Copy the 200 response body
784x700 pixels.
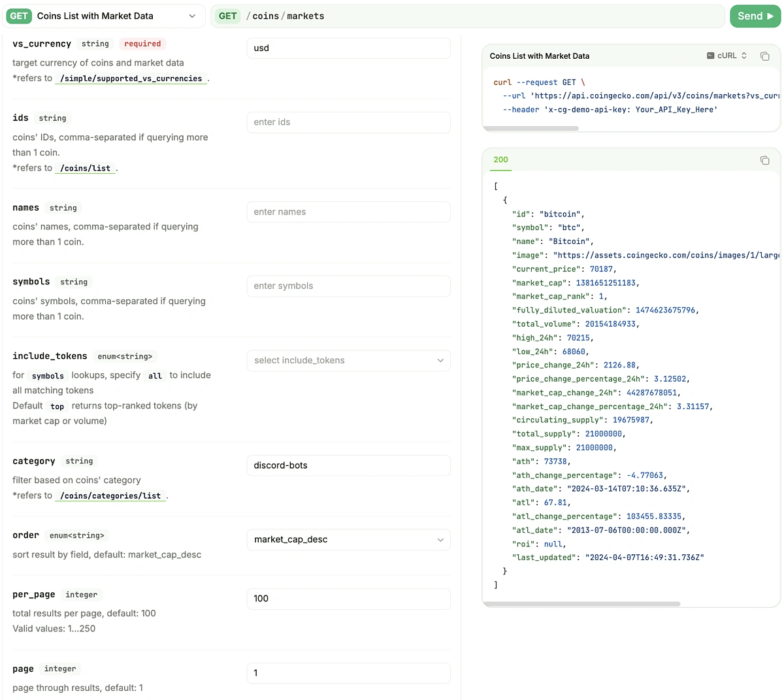coord(765,160)
